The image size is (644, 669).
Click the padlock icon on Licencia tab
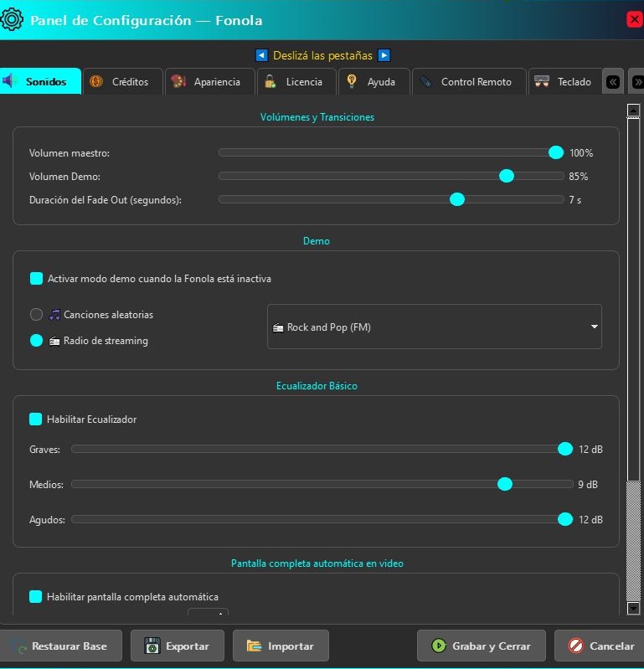tap(270, 81)
